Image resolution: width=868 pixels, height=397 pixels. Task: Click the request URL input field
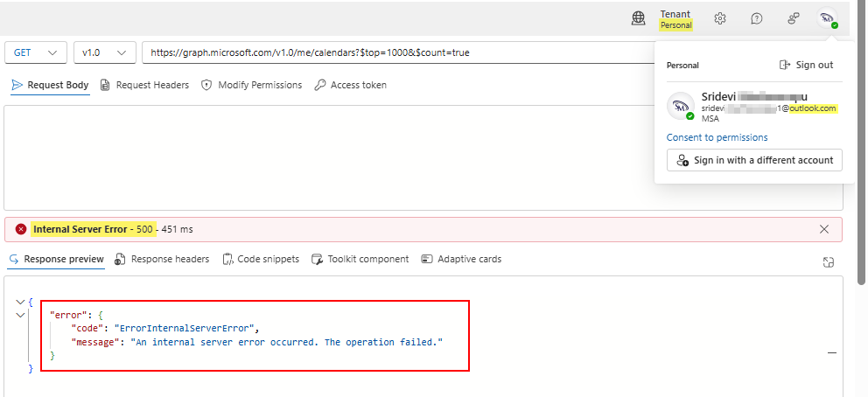click(x=399, y=53)
